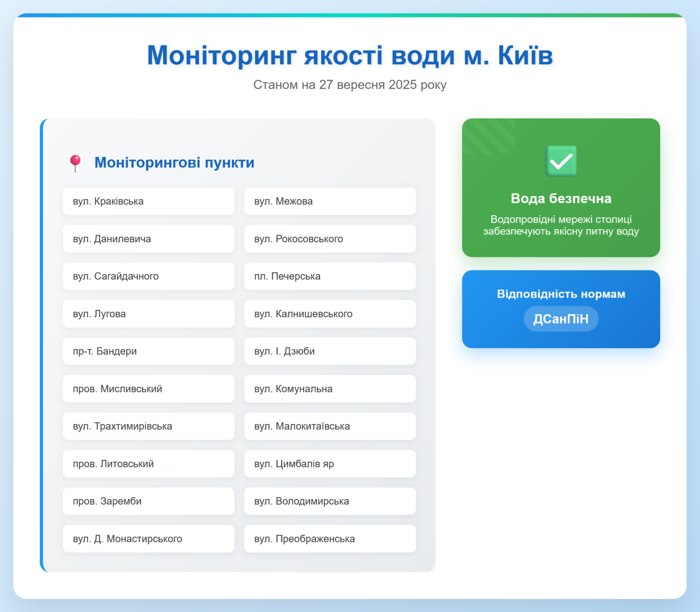Screen dimensions: 700x612
Task: Select вул. Краківська monitoring point
Action: pos(148,202)
